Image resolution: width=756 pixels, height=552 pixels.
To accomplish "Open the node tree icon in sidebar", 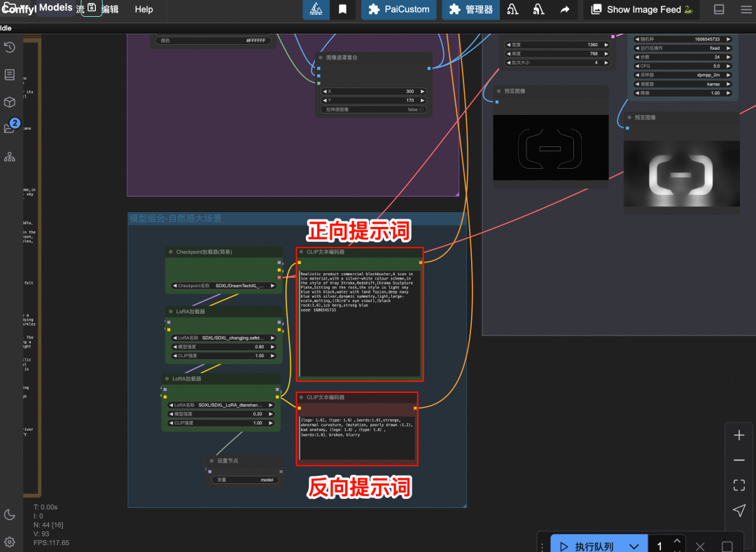I will tap(10, 157).
